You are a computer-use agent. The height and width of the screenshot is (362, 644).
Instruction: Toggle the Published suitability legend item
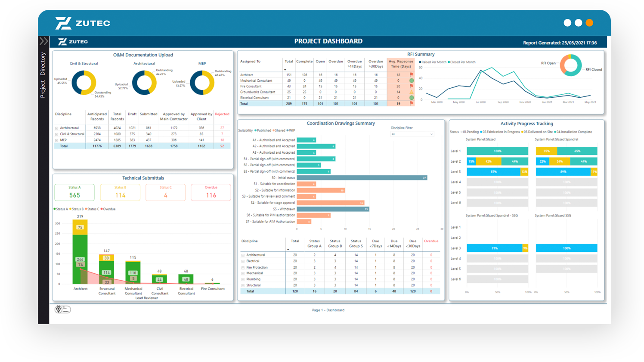(263, 130)
